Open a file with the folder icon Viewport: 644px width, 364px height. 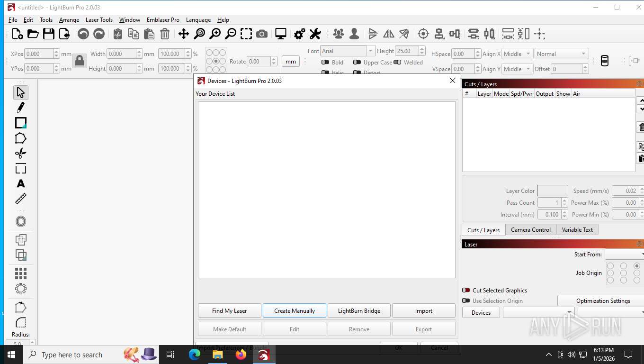33,34
